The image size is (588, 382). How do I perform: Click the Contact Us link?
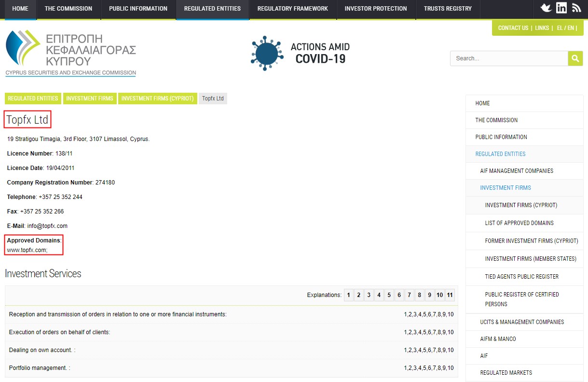pos(513,28)
